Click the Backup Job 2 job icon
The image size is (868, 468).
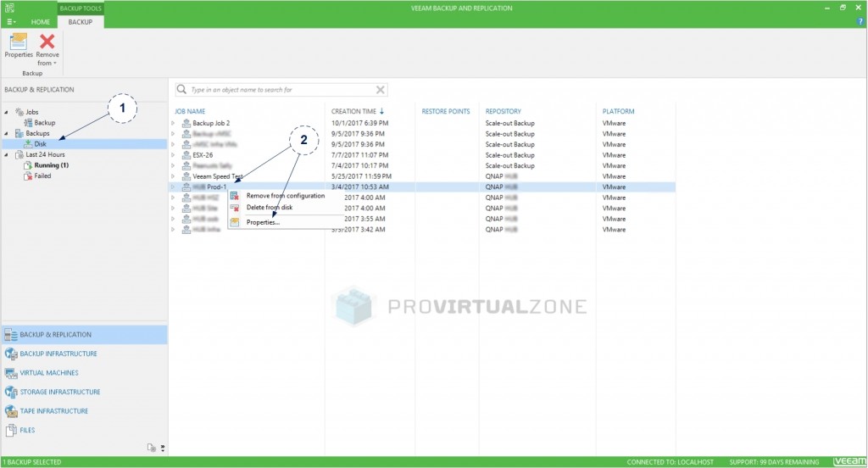coord(186,123)
